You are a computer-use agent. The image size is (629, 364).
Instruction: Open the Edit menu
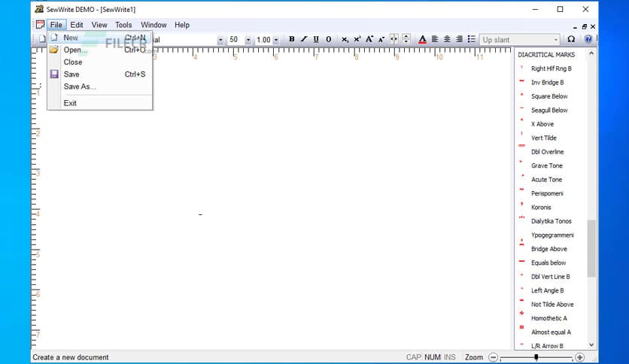(x=77, y=25)
